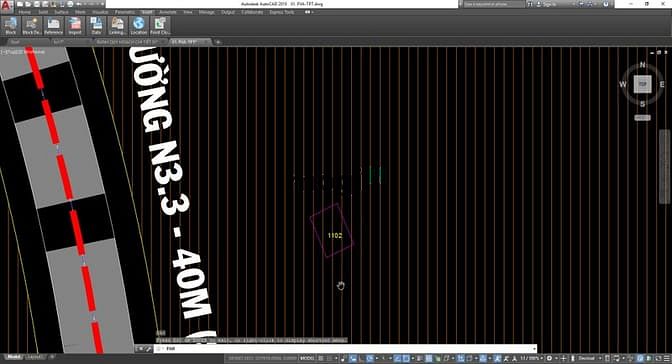The width and height of the screenshot is (672, 364).
Task: Click the N compass direction on ViewCube
Action: coord(642,65)
